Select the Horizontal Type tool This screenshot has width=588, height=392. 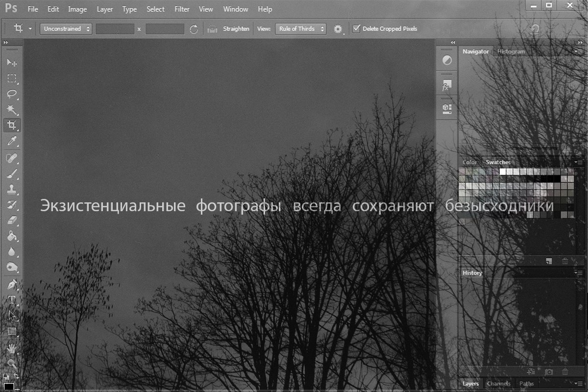pyautogui.click(x=12, y=299)
